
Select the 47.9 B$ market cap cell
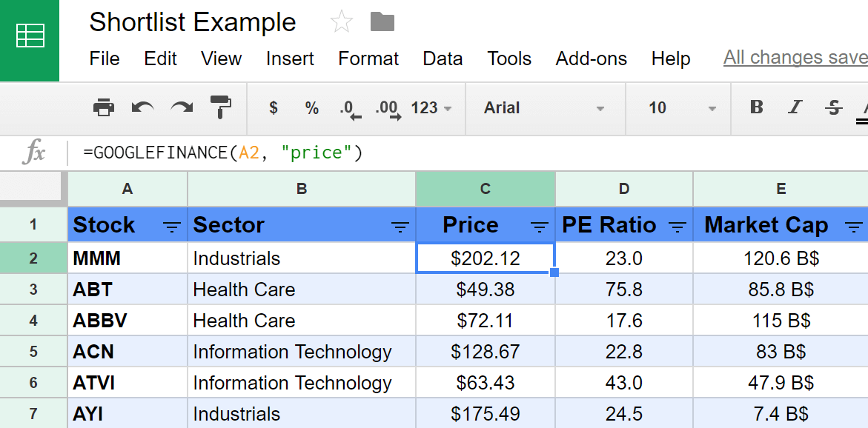click(781, 382)
